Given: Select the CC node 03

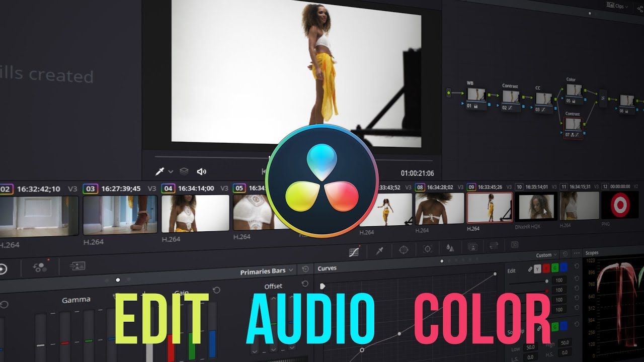Looking at the screenshot, I should 544,103.
